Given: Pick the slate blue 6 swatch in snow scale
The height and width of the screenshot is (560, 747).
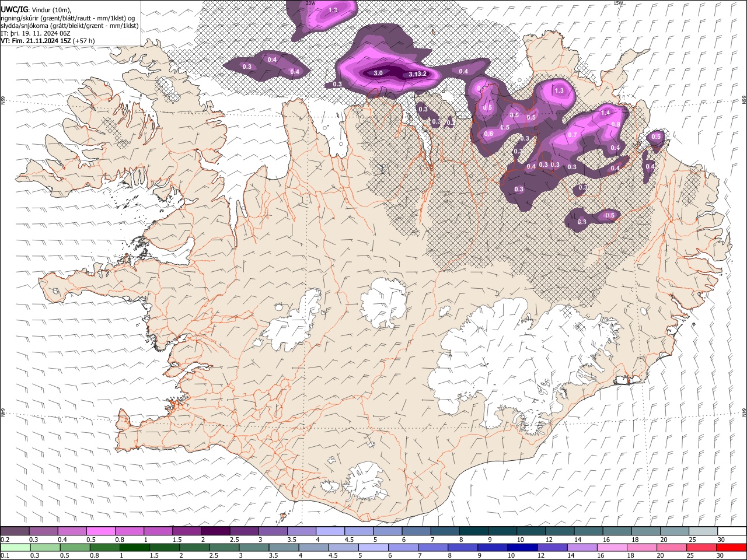Looking at the screenshot, I should point(416,531).
